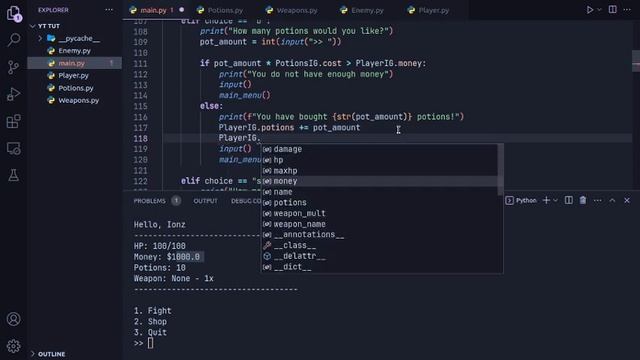The width and height of the screenshot is (640, 360).
Task: Open Weapons.py from the explorer
Action: click(x=74, y=100)
